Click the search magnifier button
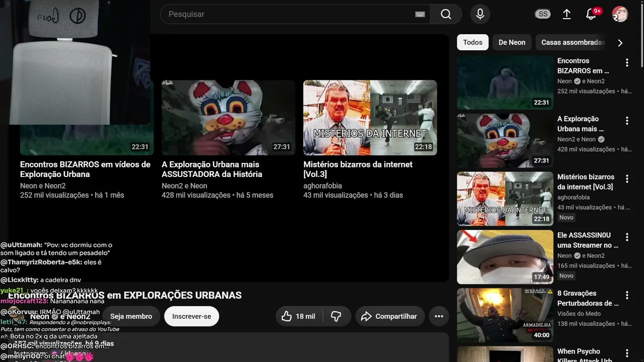 tap(446, 14)
